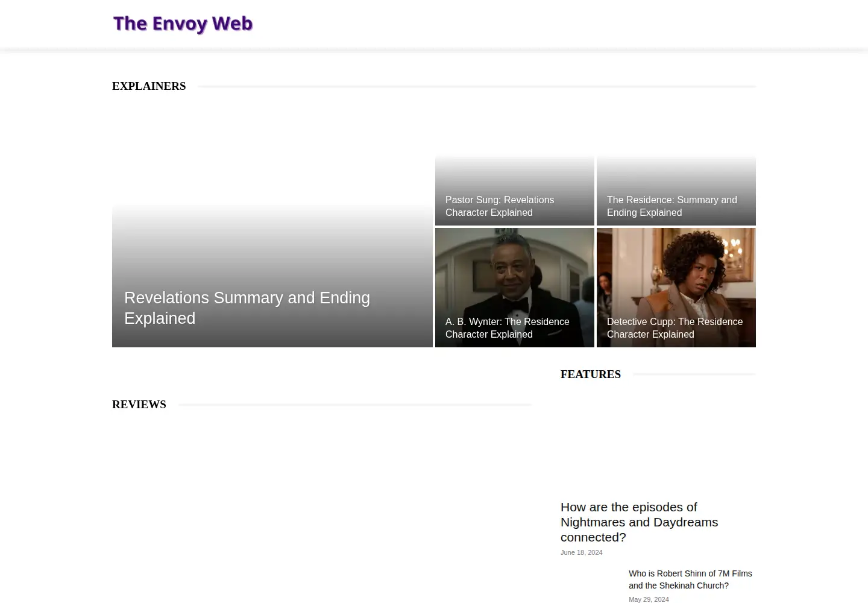Open Nightmares and Daydreams episodes article
Screen dimensions: 868x603
(x=640, y=522)
